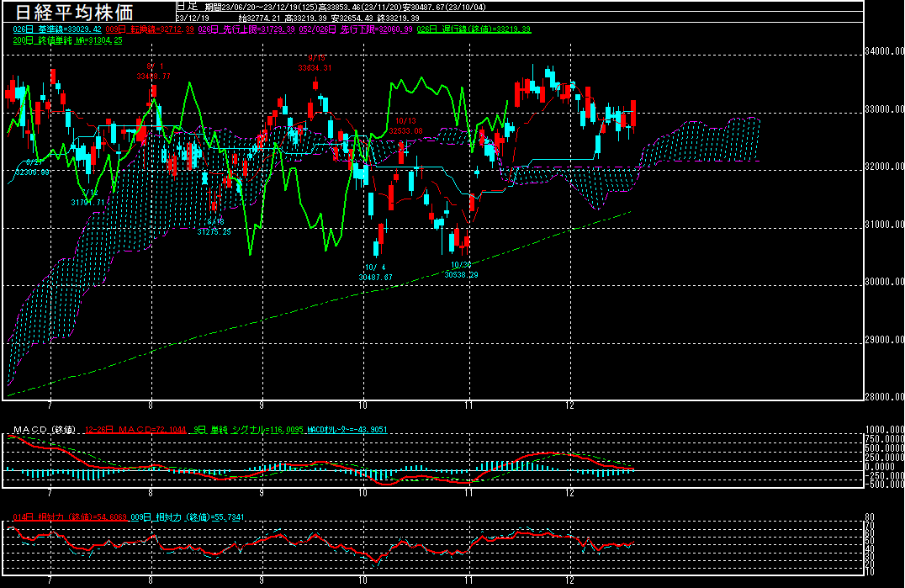The image size is (905, 588).
Task: Select the 009日 転換線=32712.39 legend
Action: (150, 29)
